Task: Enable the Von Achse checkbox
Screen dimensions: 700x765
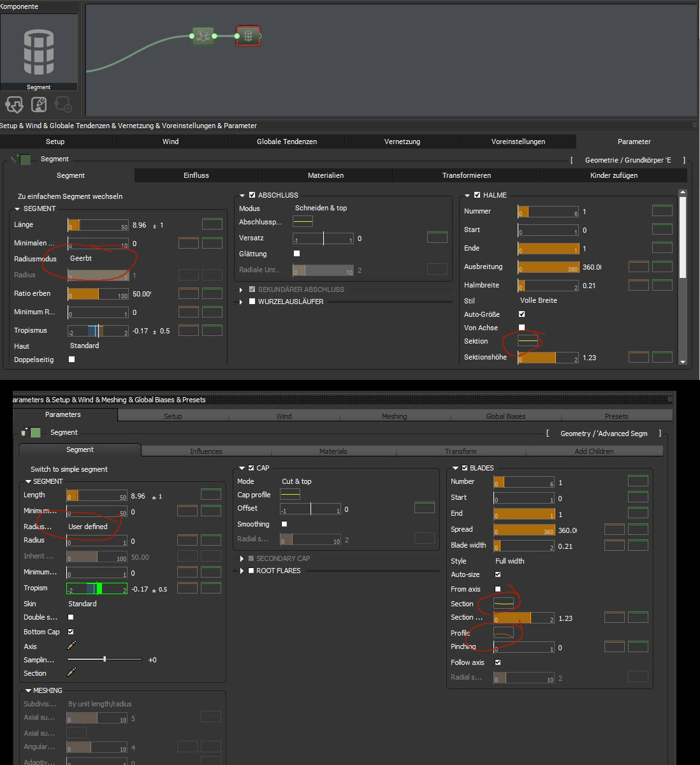Action: 521,328
